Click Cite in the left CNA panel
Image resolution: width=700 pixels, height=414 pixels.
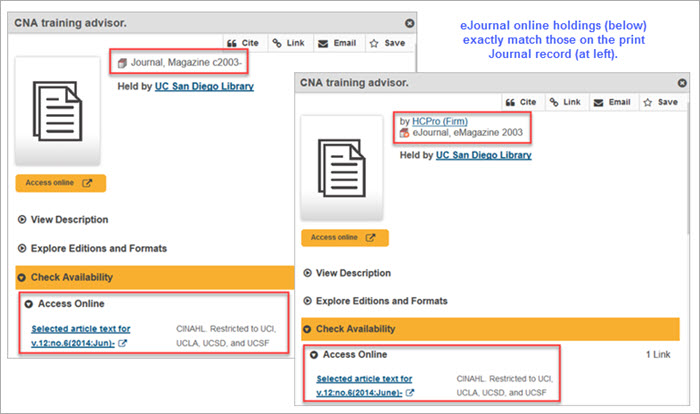[243, 43]
